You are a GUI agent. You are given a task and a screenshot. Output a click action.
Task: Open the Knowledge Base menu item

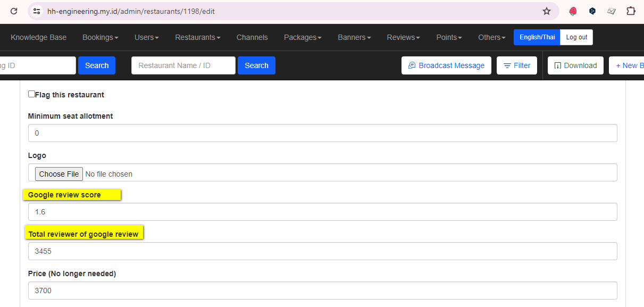coord(38,37)
